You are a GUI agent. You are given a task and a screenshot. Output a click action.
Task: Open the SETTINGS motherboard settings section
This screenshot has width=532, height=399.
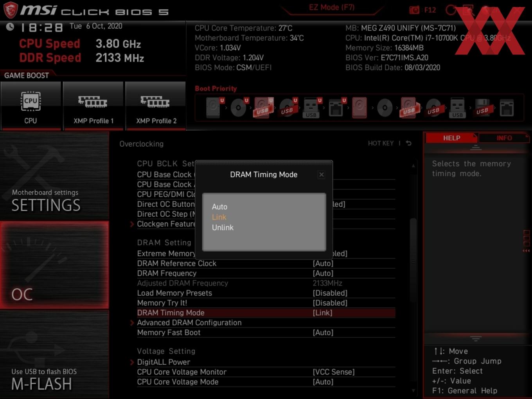54,176
